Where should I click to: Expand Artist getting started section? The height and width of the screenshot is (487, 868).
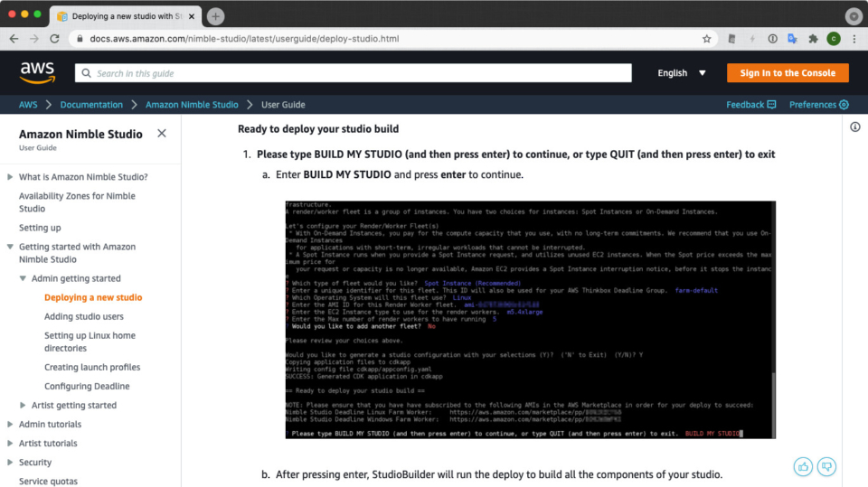click(x=23, y=405)
